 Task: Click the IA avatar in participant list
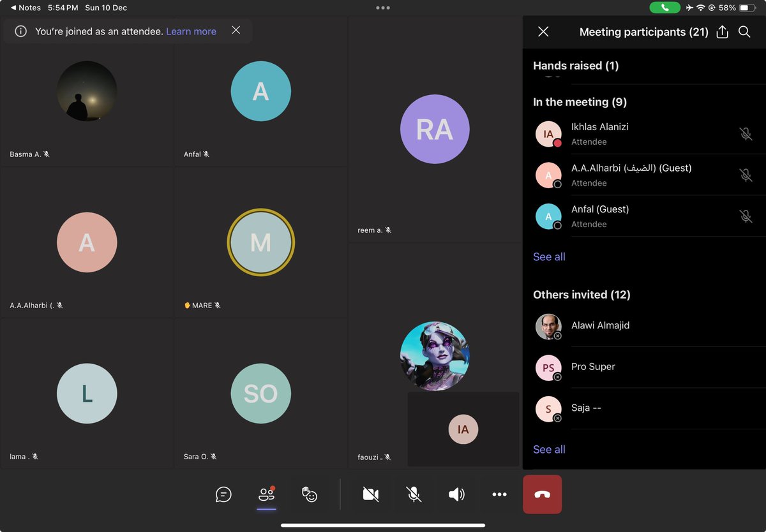point(548,134)
